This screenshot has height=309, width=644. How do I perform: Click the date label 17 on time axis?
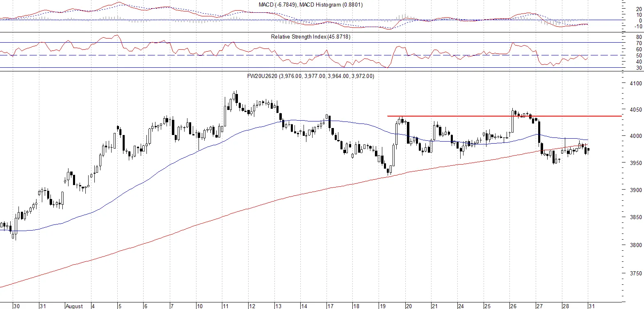click(330, 306)
